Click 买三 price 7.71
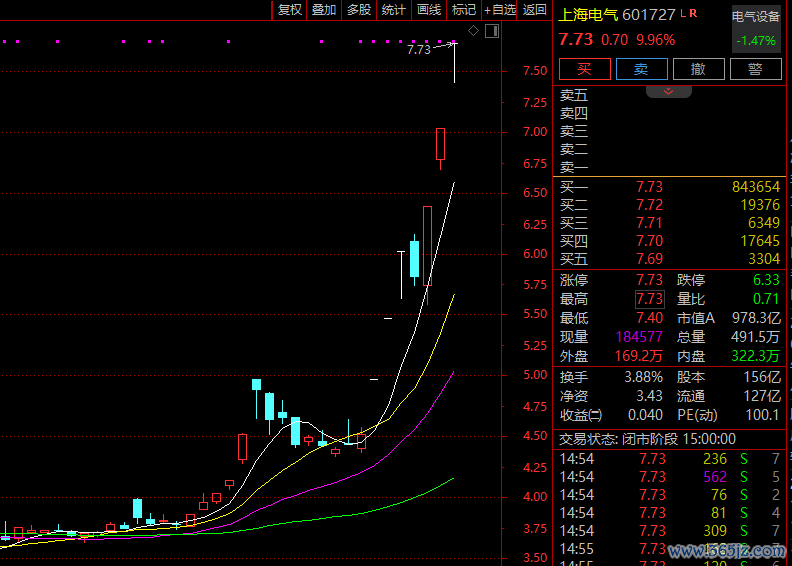 pyautogui.click(x=649, y=223)
